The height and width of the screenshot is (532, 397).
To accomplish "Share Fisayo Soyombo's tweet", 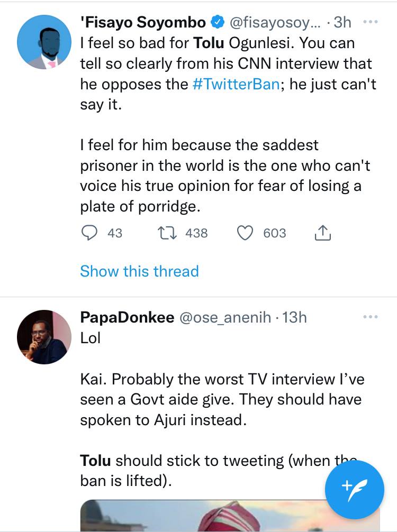I will click(322, 233).
